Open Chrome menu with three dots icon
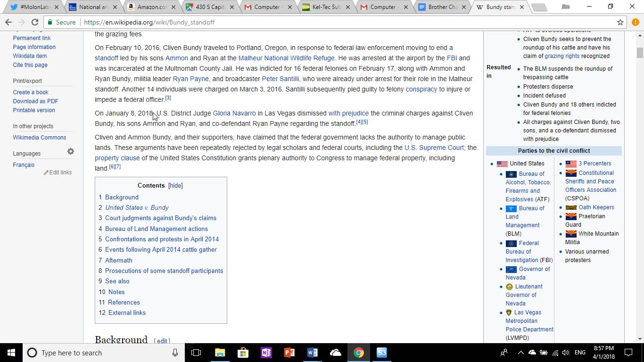This screenshot has height=362, width=644. 636,22
